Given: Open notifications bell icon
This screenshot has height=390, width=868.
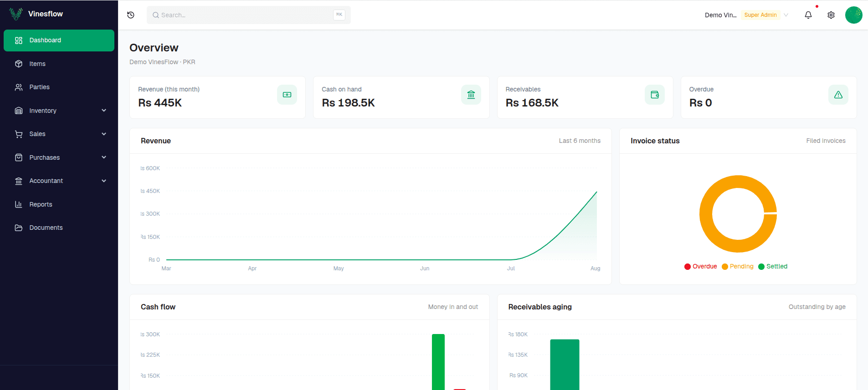Looking at the screenshot, I should 808,15.
